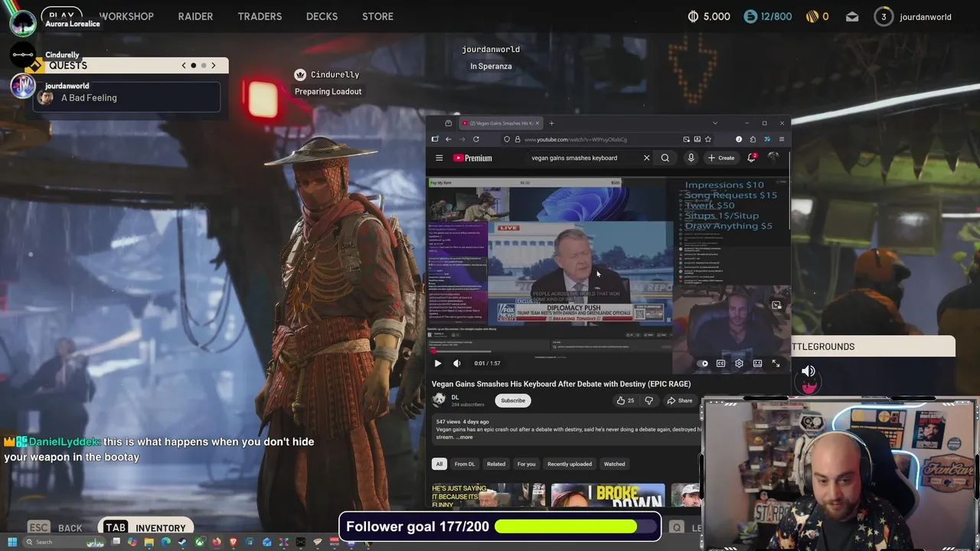
Task: Select the From DL filter chip
Action: coord(465,464)
